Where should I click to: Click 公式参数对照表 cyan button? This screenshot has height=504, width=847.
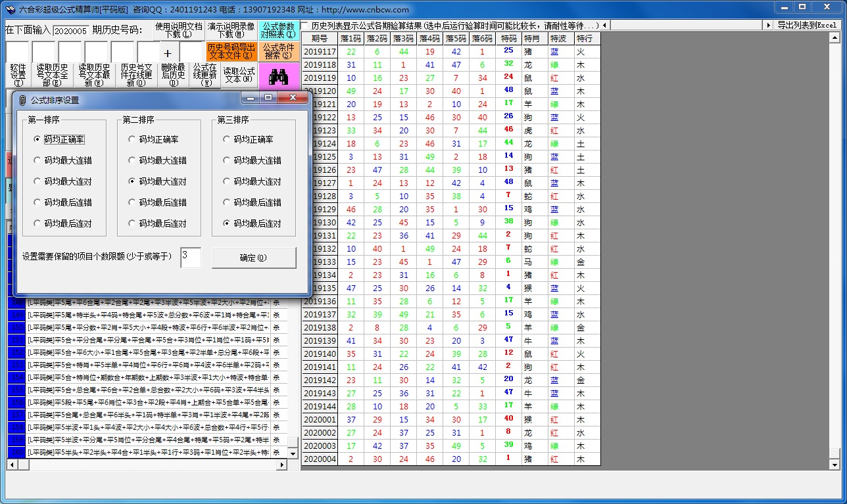(278, 30)
